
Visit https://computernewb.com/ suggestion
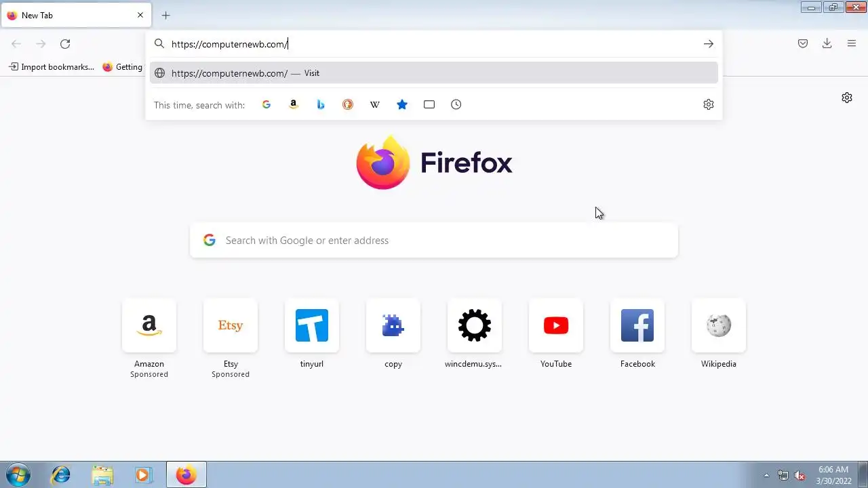(x=434, y=73)
